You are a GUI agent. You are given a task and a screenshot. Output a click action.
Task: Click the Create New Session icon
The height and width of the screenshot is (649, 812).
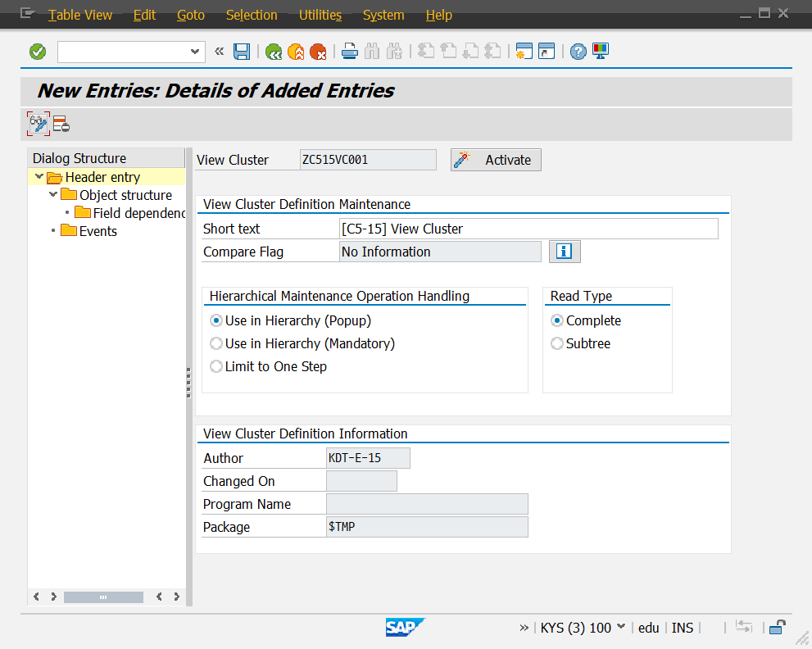tap(524, 52)
